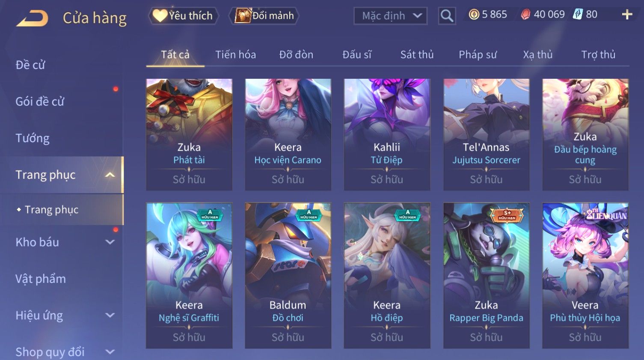Open the Mặc định sort dropdown
The image size is (644, 360).
pos(390,16)
